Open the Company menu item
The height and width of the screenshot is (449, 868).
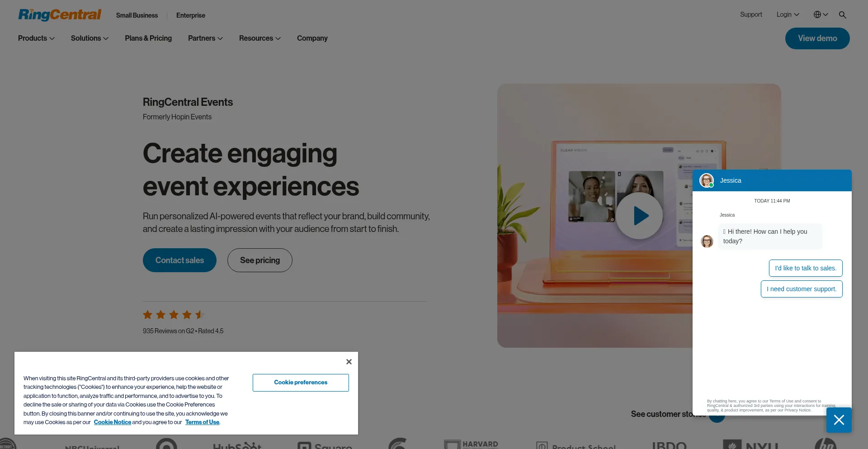[x=312, y=38]
